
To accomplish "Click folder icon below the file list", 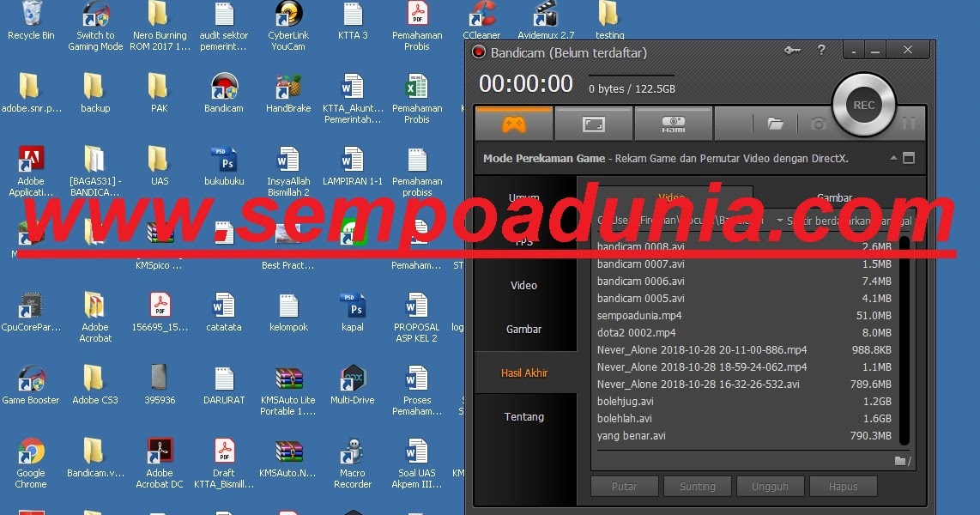I will pyautogui.click(x=902, y=461).
